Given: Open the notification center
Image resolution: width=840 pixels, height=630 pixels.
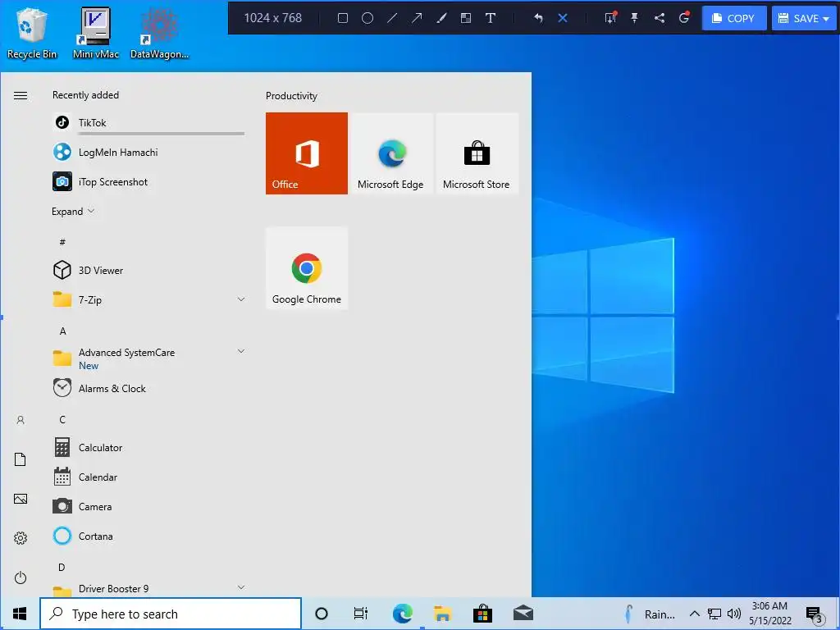Looking at the screenshot, I should [815, 614].
